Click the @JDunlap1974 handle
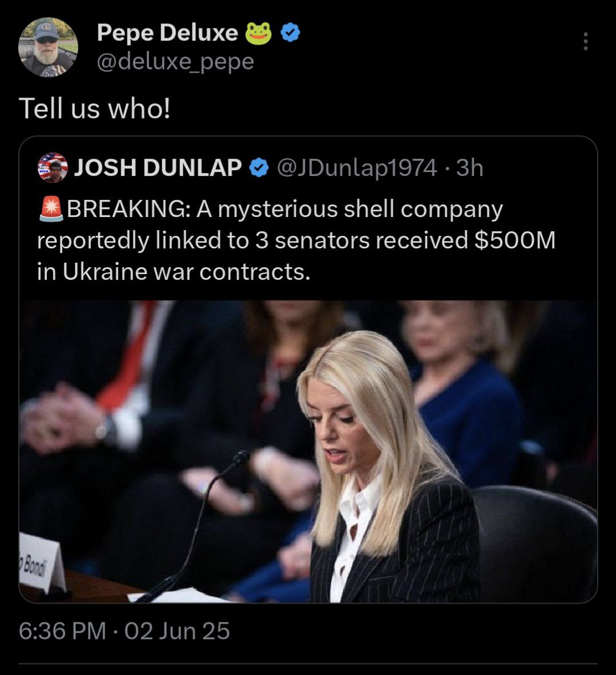 click(x=357, y=168)
